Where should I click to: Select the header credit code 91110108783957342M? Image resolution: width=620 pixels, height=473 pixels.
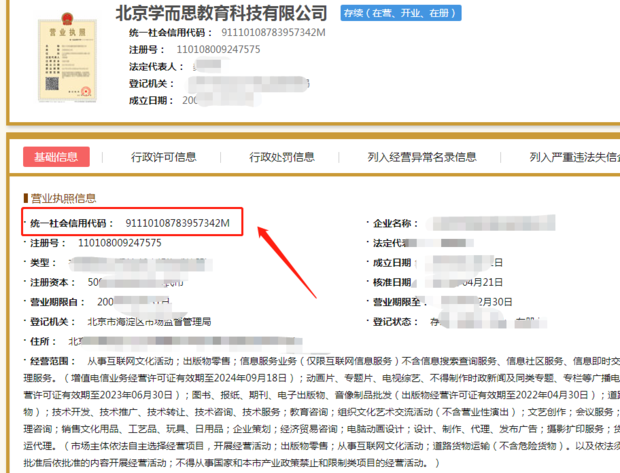click(273, 32)
